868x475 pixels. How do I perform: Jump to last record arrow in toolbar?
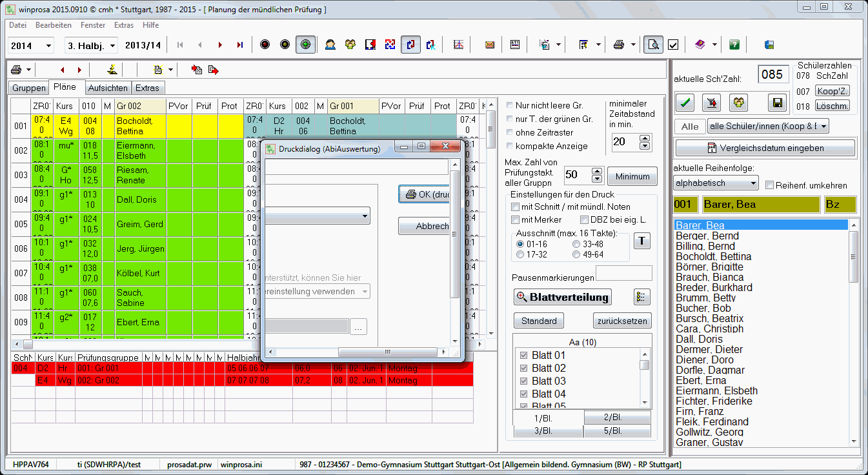click(x=240, y=45)
